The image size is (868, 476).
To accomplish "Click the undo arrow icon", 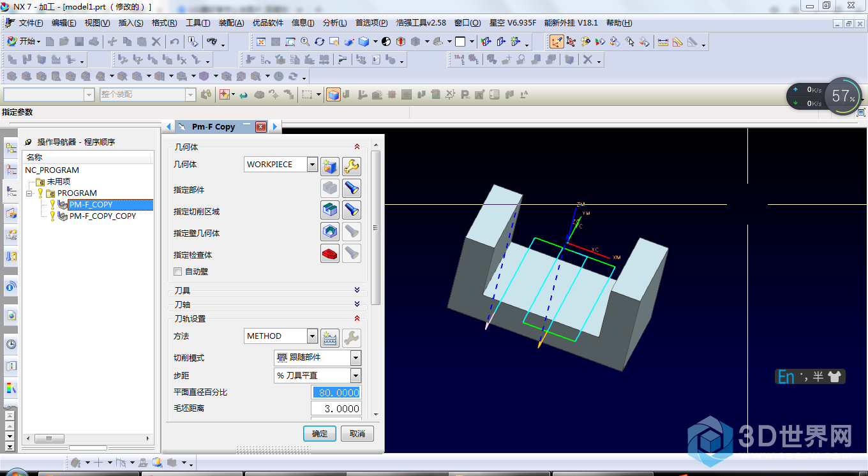I will pyautogui.click(x=174, y=41).
